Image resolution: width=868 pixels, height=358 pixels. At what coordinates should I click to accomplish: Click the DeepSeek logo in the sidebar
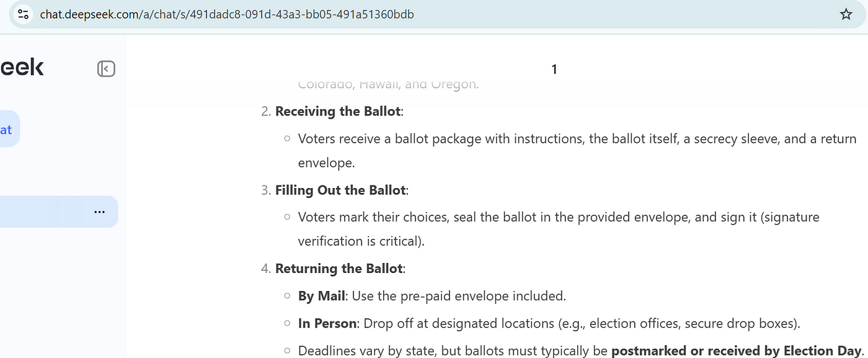coord(22,67)
